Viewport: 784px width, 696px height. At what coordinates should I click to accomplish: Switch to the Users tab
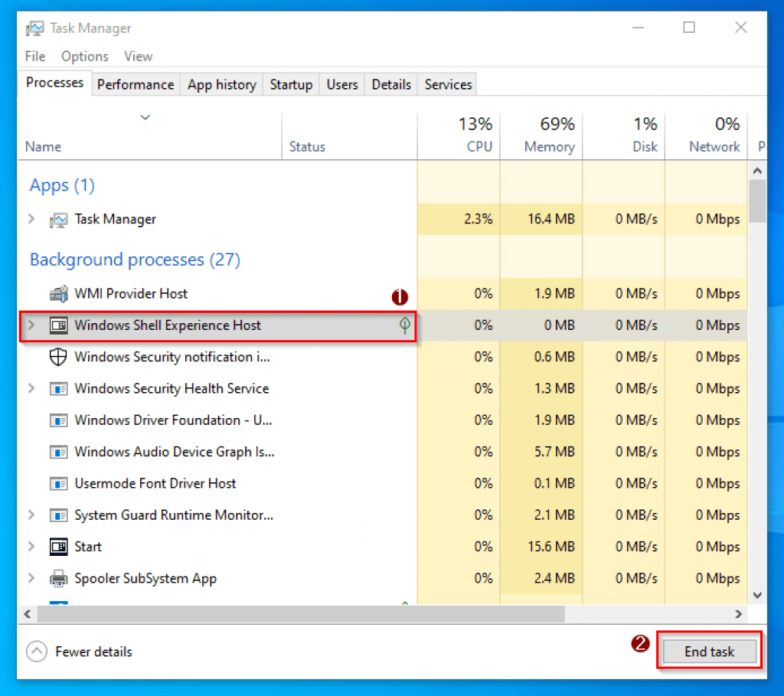pos(342,84)
